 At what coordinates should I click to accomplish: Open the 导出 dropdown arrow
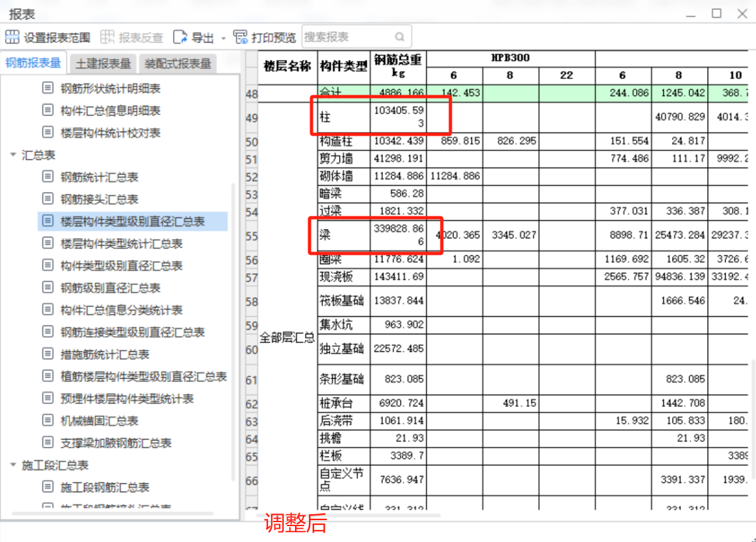[224, 38]
